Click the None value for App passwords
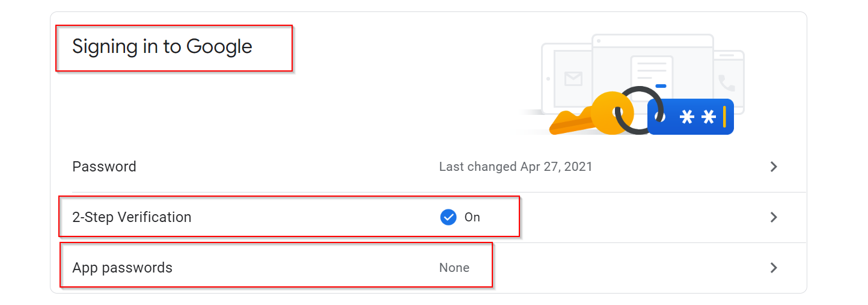Screen dimensions: 868x305 pyautogui.click(x=454, y=268)
